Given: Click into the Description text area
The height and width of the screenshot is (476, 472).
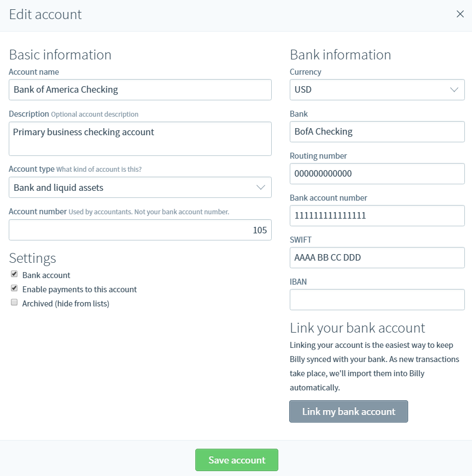Looking at the screenshot, I should pyautogui.click(x=140, y=138).
